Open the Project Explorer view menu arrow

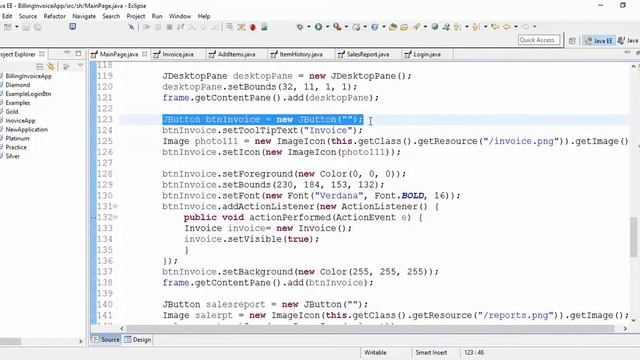click(80, 66)
